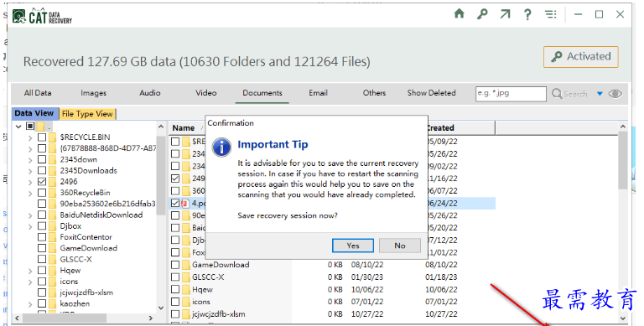Open the license key icon in header
This screenshot has height=326, width=644.
click(x=482, y=14)
